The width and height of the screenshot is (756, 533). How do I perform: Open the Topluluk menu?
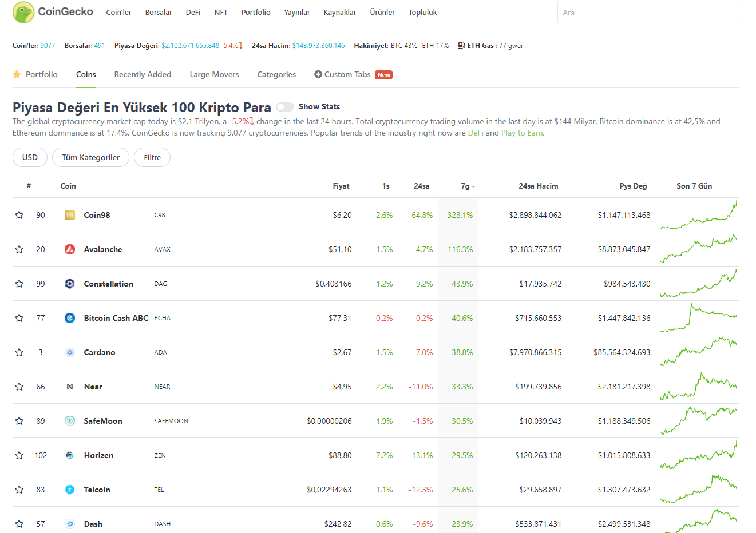coord(422,12)
